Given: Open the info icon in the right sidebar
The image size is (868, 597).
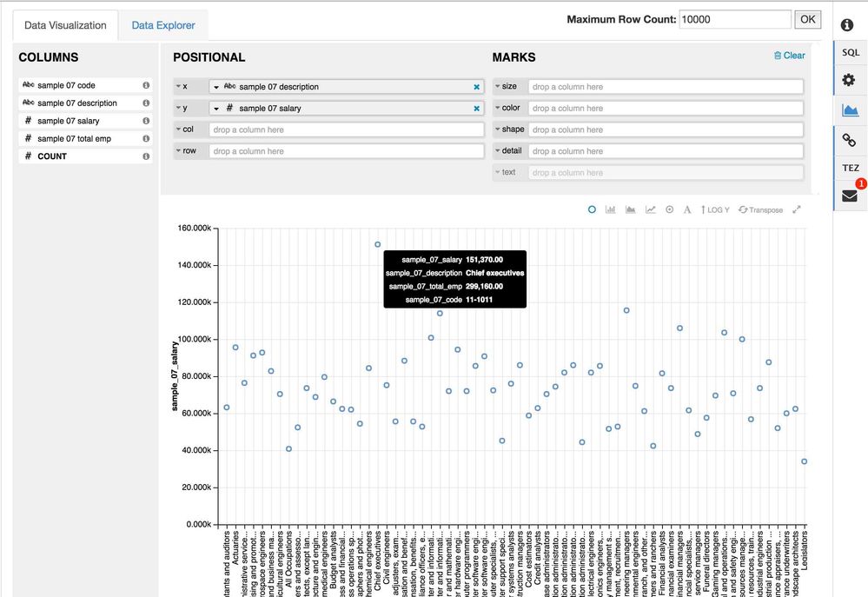Looking at the screenshot, I should (847, 25).
